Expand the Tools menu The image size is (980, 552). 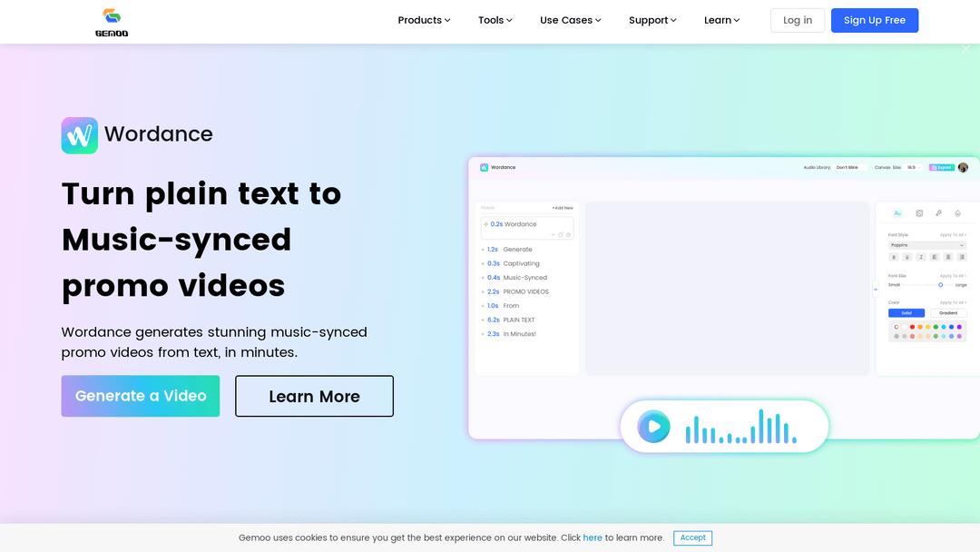click(x=495, y=20)
